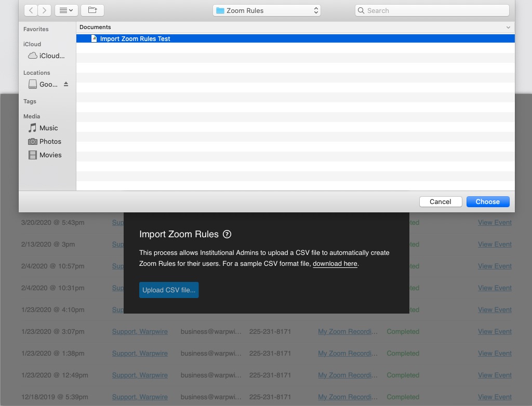This screenshot has height=406, width=532.
Task: Go back in file dialog
Action: tap(31, 10)
